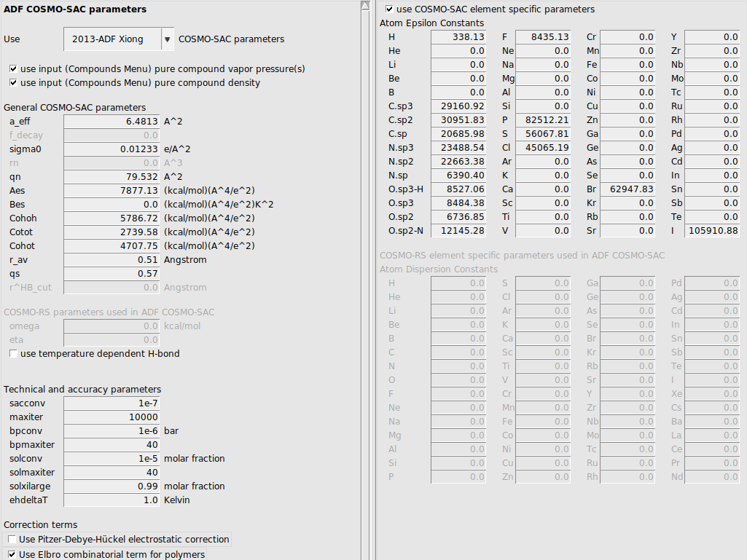
Task: Enable Use Pitzer-Debye-Hückel electrostatic correction
Action: 12,539
